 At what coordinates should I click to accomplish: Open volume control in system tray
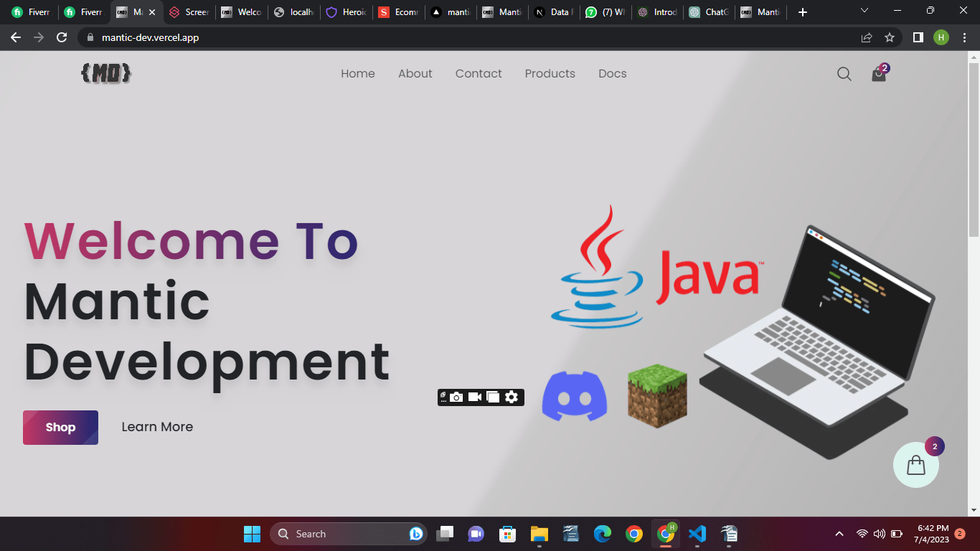(879, 534)
